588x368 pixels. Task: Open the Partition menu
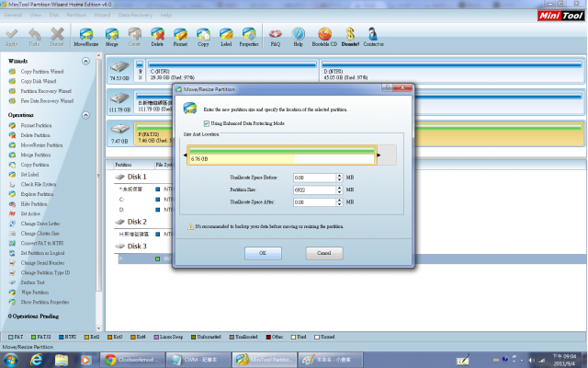pyautogui.click(x=76, y=15)
